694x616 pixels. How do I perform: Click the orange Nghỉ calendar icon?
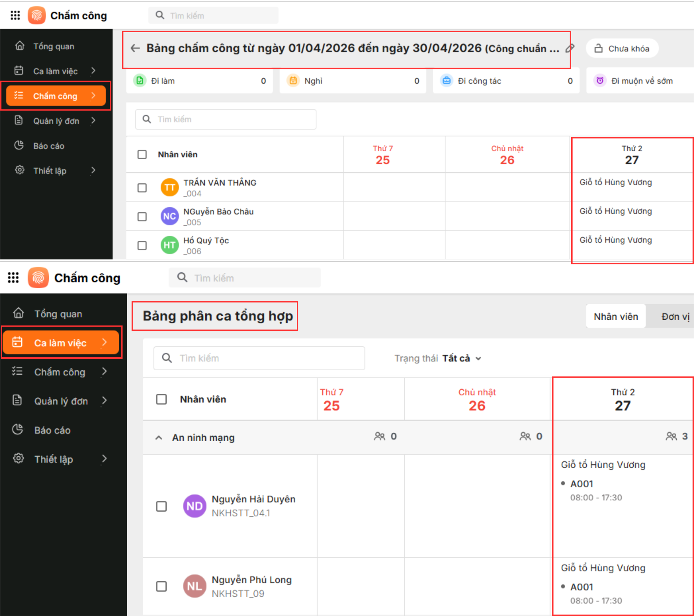(293, 81)
